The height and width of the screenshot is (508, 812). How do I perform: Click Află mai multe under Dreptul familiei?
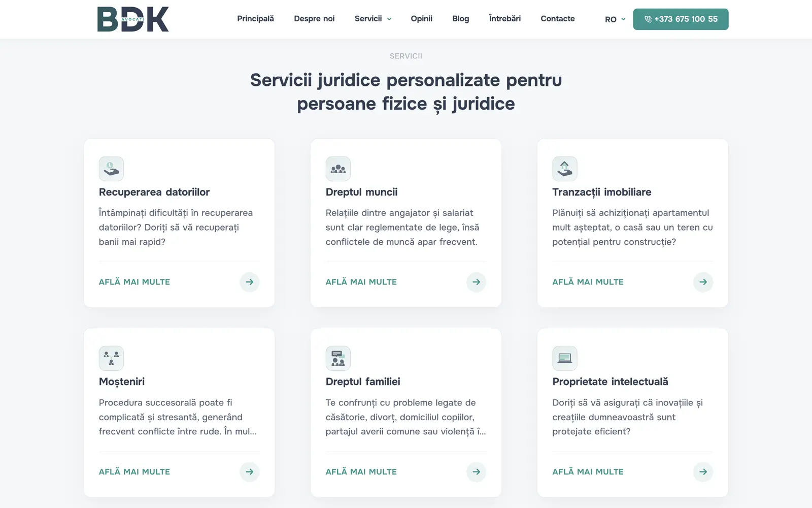point(361,472)
